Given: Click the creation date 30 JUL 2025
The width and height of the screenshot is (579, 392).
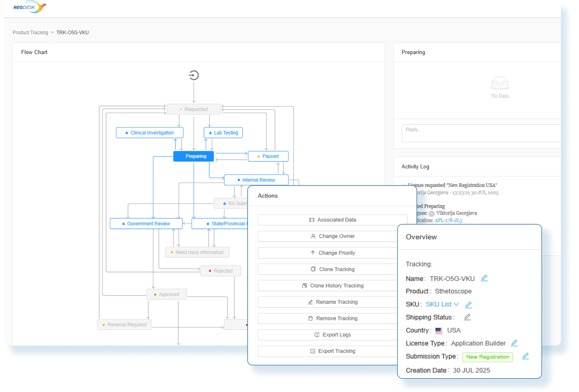Looking at the screenshot, I should 471,370.
